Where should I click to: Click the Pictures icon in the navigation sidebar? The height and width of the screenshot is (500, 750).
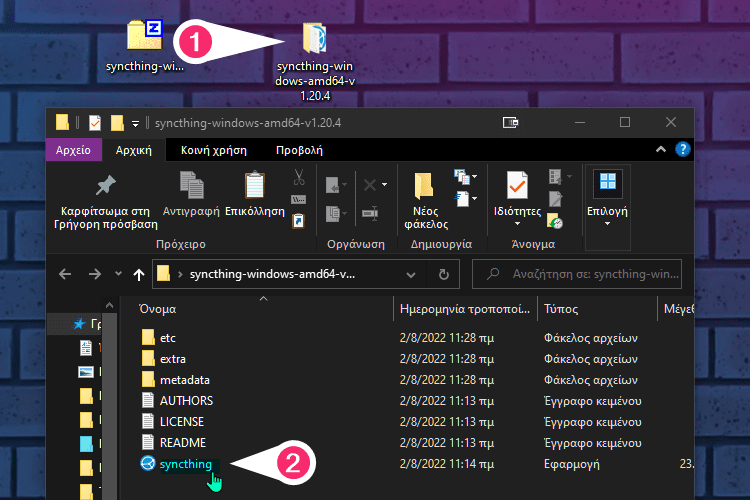tap(86, 372)
